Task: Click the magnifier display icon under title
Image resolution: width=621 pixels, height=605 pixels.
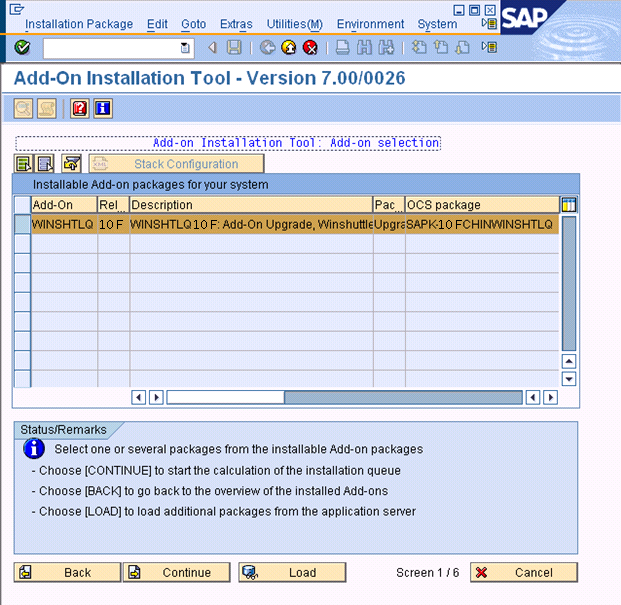Action: tap(23, 108)
